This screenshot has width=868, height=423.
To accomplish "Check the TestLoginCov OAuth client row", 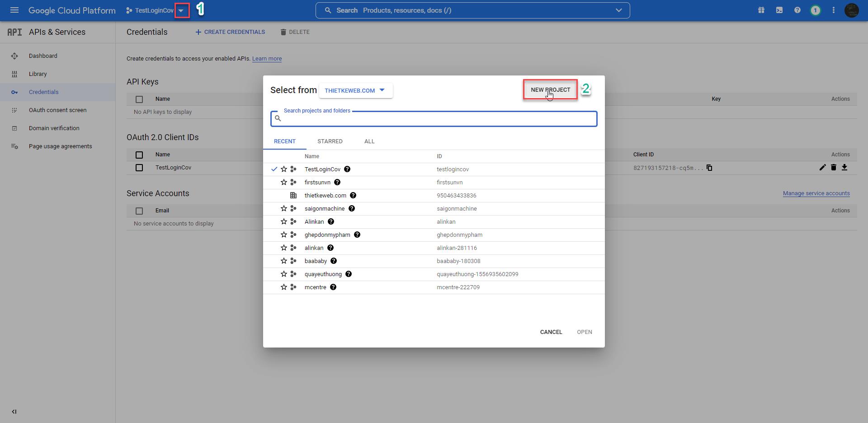I will click(139, 168).
